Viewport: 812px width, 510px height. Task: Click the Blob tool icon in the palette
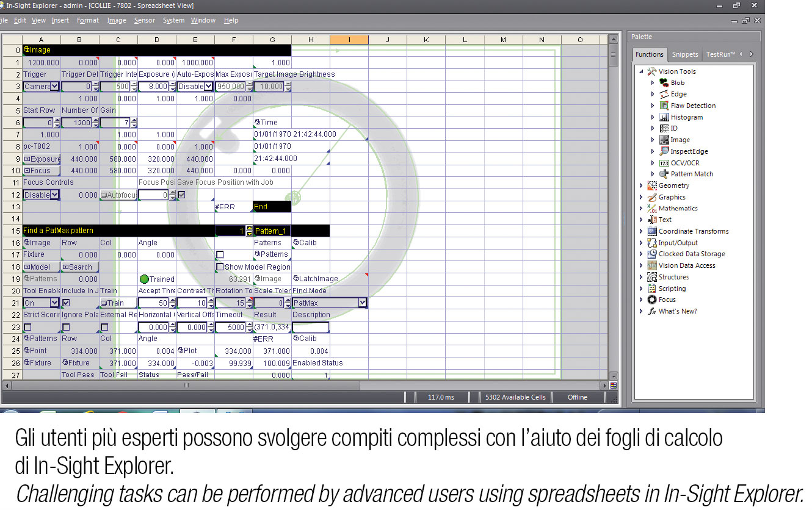(664, 82)
